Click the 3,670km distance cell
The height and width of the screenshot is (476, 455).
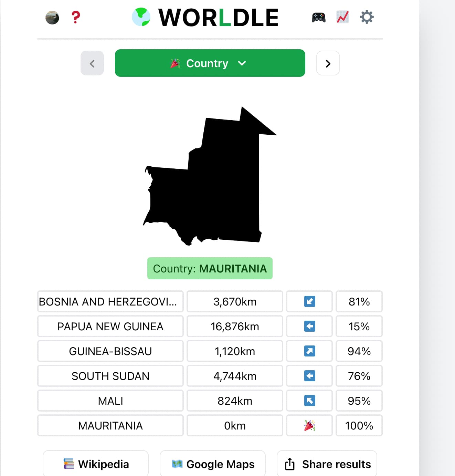[x=235, y=302]
